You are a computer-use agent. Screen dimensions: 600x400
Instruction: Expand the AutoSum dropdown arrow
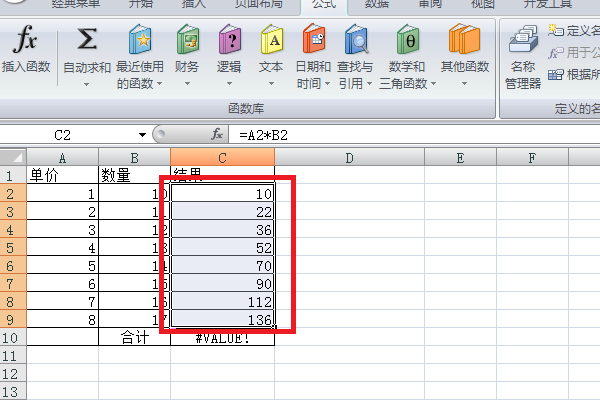coord(86,84)
